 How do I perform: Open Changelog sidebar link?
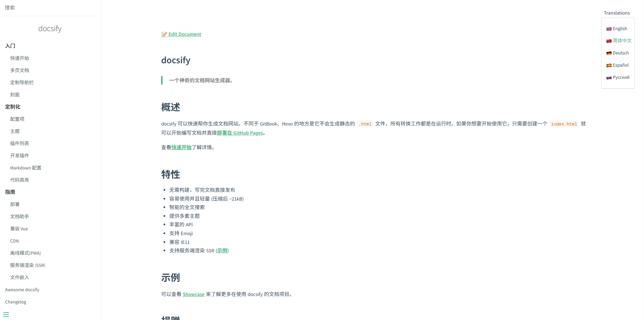pos(16,302)
